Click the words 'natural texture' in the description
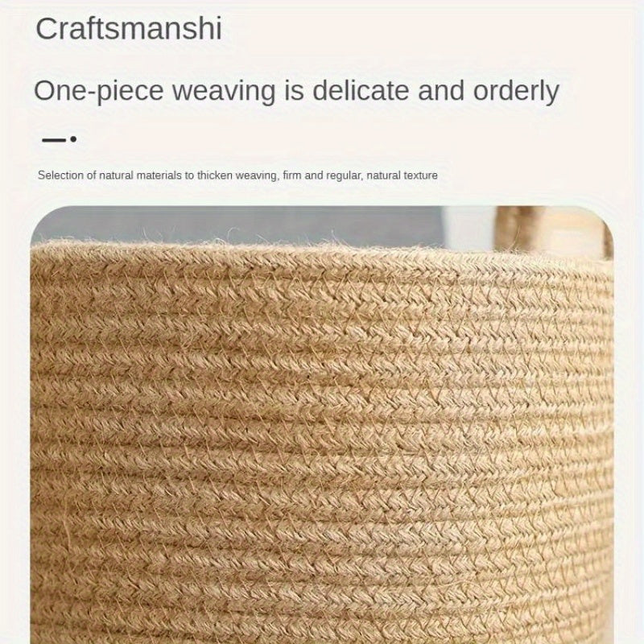 click(402, 175)
